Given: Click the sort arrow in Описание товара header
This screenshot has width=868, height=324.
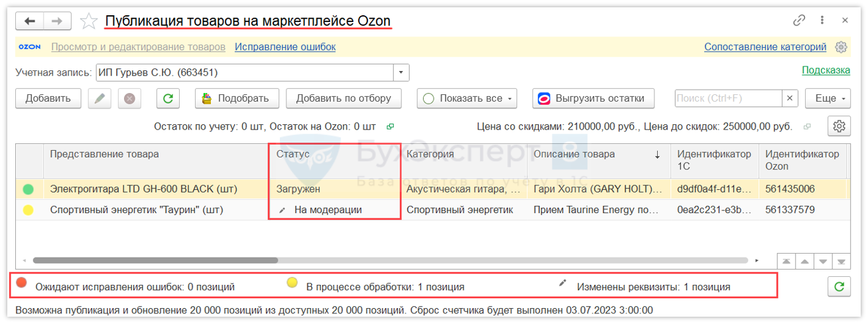Looking at the screenshot, I should click(x=658, y=155).
